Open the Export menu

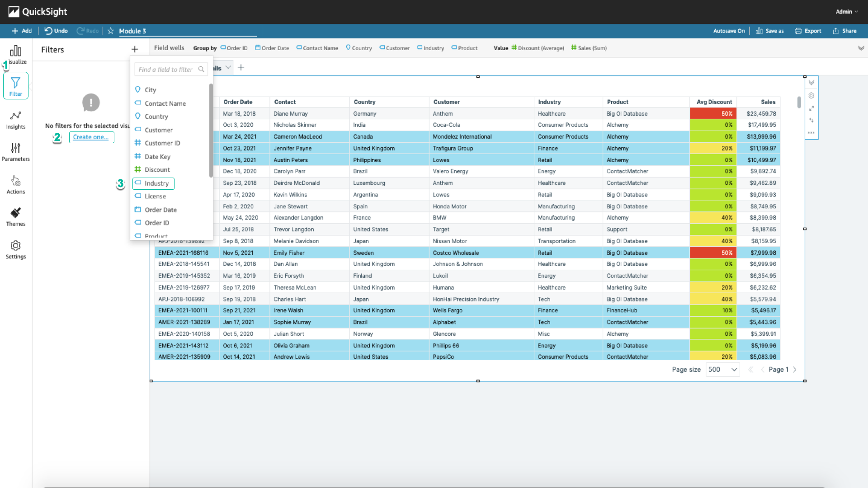click(808, 31)
